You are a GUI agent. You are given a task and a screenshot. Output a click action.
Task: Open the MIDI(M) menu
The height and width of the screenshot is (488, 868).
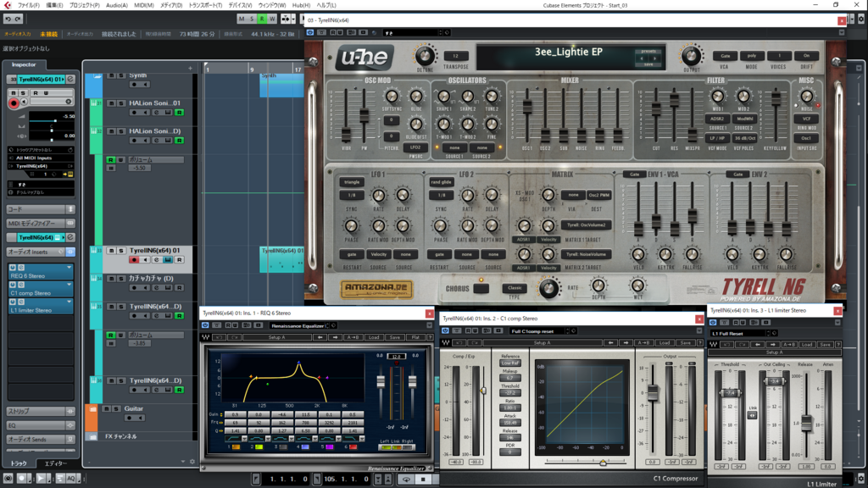click(144, 5)
